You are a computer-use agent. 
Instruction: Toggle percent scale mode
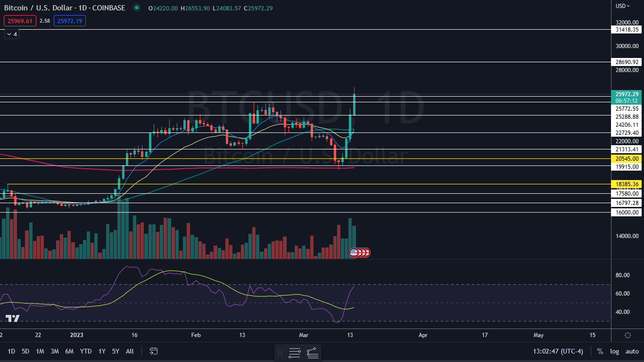coord(600,351)
